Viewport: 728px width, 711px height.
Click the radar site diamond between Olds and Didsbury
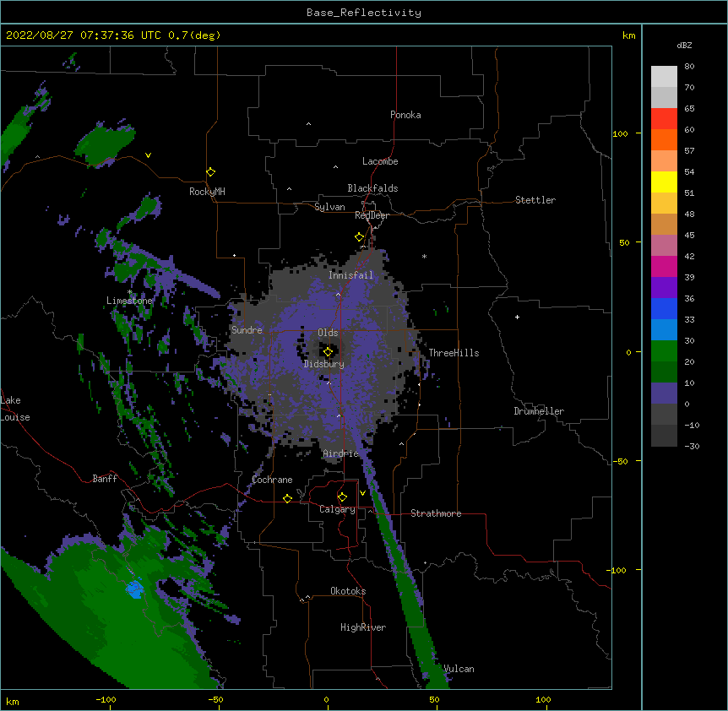coord(328,352)
